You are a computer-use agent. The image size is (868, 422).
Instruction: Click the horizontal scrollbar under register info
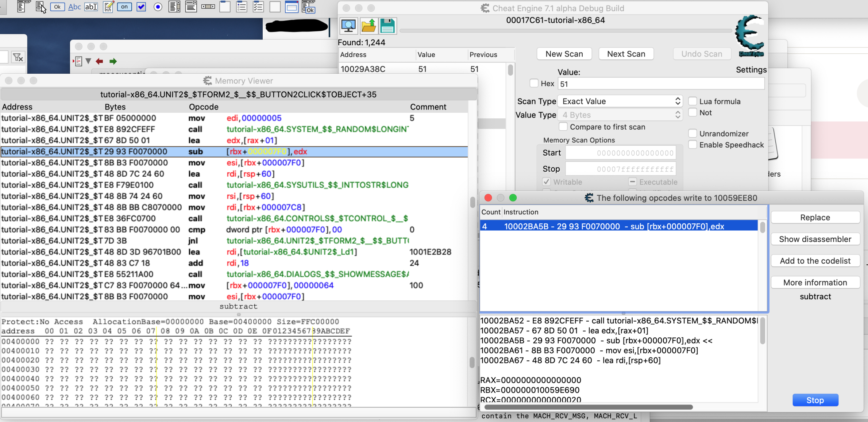click(x=588, y=407)
